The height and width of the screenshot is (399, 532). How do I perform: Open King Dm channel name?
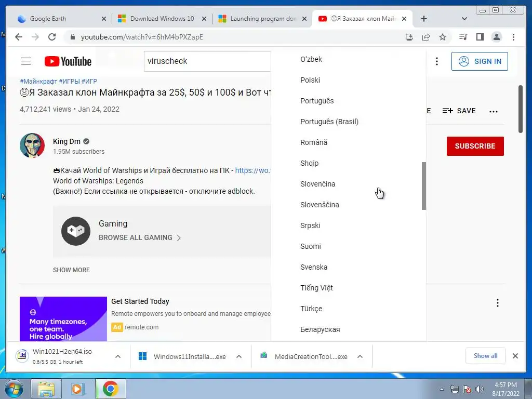66,141
